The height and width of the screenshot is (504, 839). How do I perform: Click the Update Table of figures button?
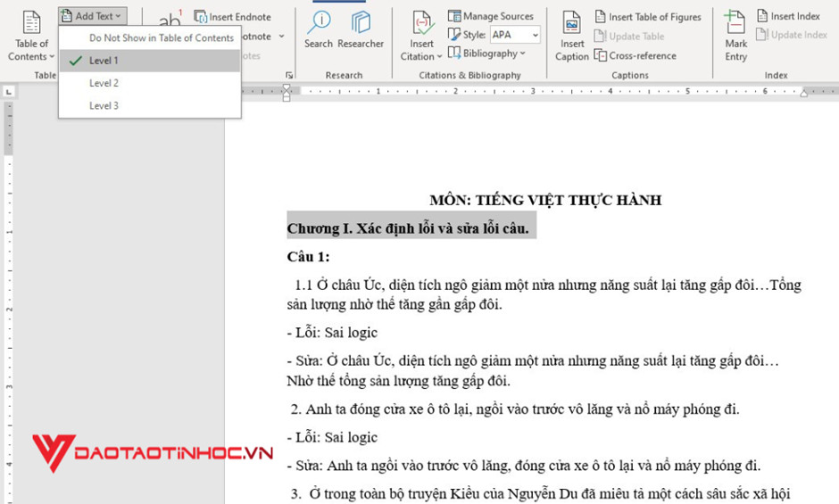(x=629, y=37)
